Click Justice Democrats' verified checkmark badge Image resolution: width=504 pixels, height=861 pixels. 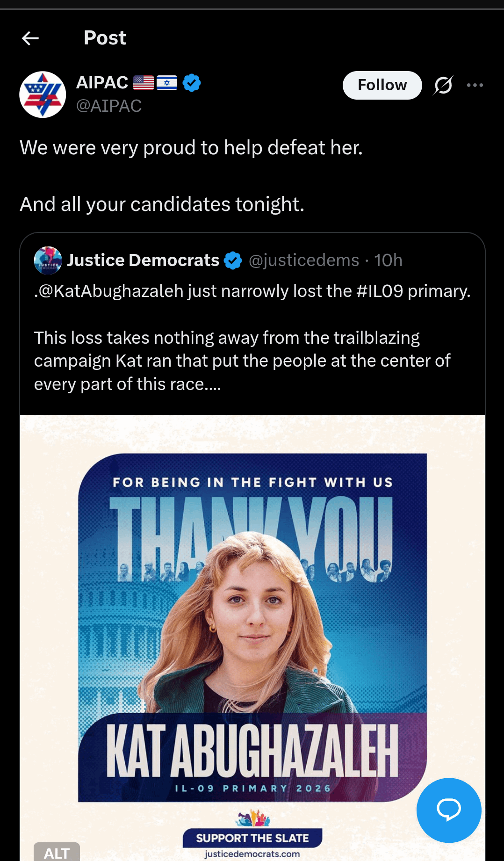(x=233, y=260)
